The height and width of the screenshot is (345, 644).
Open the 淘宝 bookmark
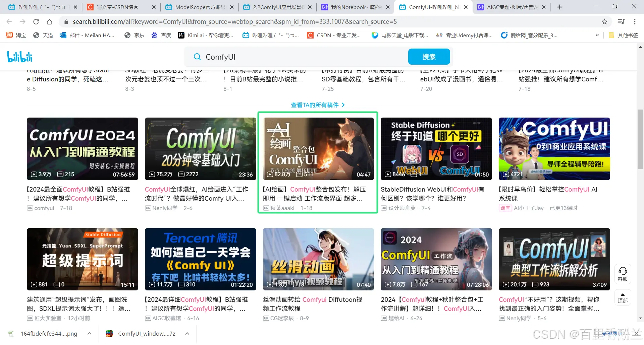16,35
